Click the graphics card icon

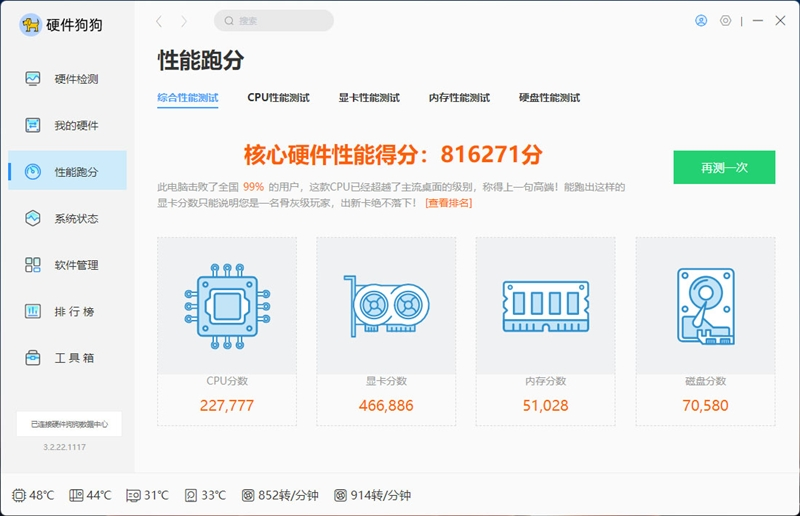(386, 306)
